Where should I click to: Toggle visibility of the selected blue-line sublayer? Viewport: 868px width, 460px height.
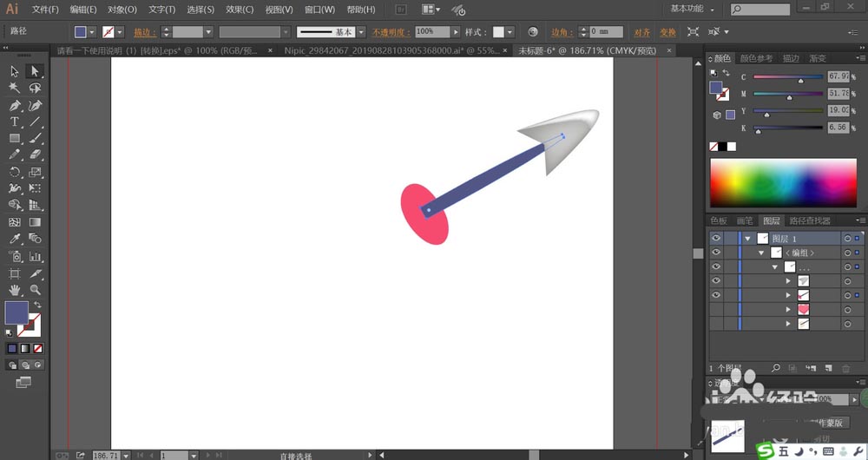[716, 295]
